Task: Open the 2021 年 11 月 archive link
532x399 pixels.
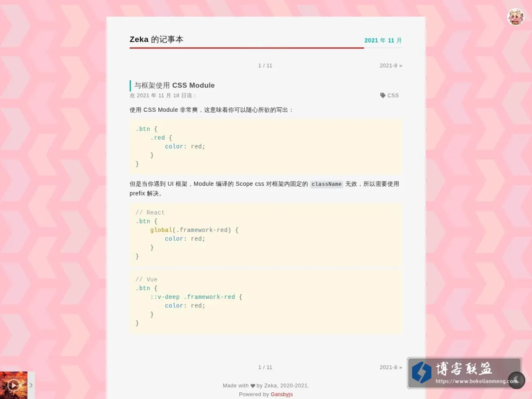Action: click(383, 40)
